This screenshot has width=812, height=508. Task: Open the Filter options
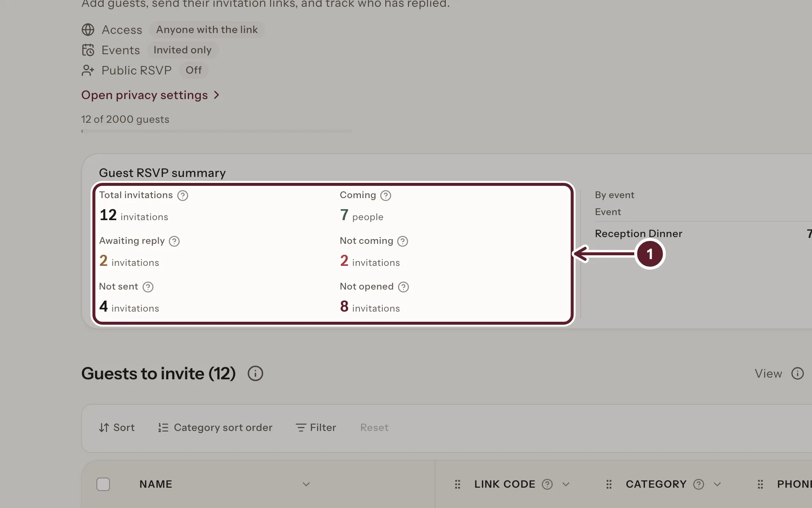316,428
